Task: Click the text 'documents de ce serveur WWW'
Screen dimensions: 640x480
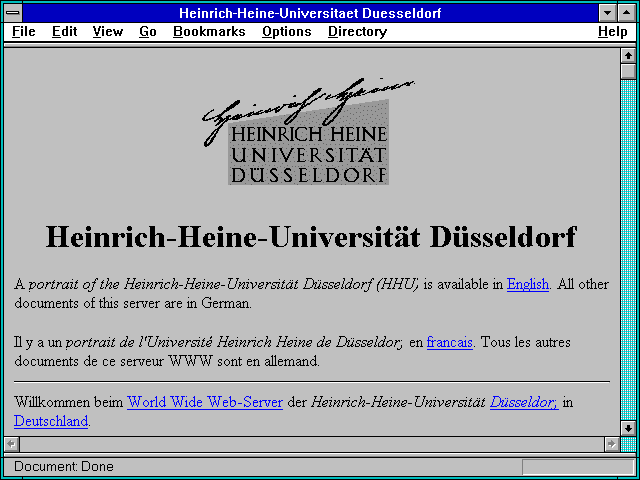Action: click(113, 362)
